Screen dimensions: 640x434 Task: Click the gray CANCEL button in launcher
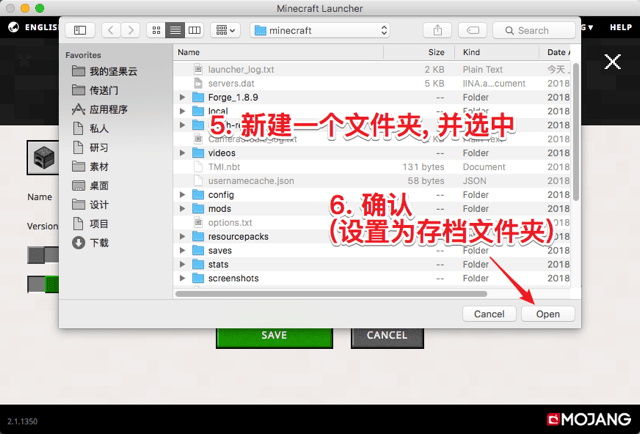click(x=387, y=337)
